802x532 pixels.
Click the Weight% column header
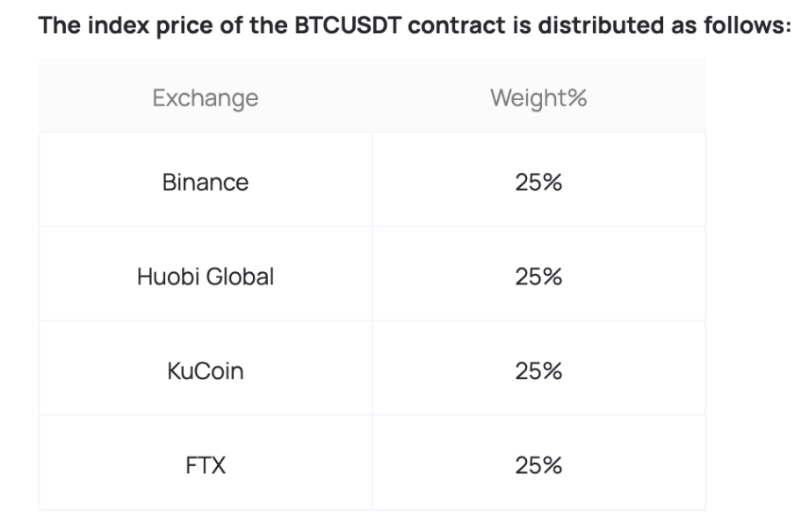tap(538, 97)
